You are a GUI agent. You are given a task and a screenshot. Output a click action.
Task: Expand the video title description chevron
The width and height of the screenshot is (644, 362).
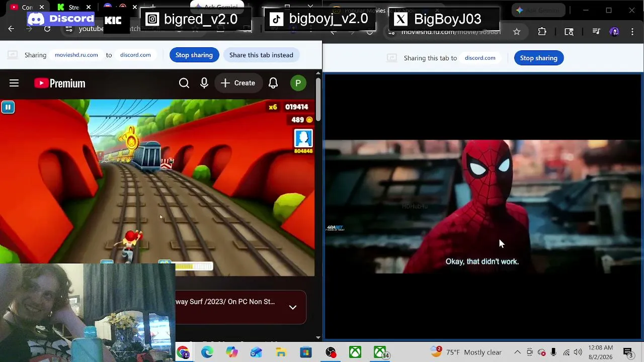pos(293,307)
